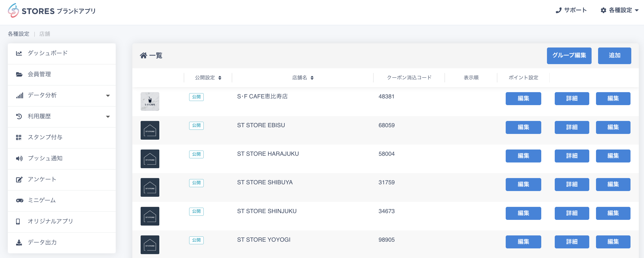
Task: Select coupon code 34673
Action: (387, 211)
